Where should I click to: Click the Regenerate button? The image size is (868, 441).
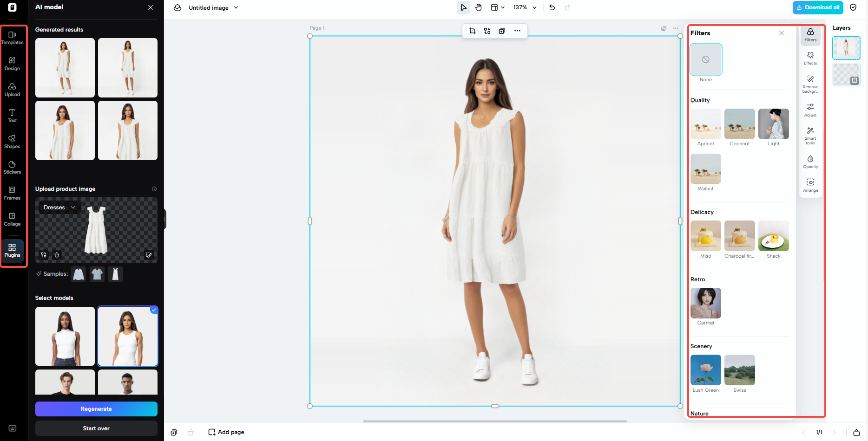point(96,409)
